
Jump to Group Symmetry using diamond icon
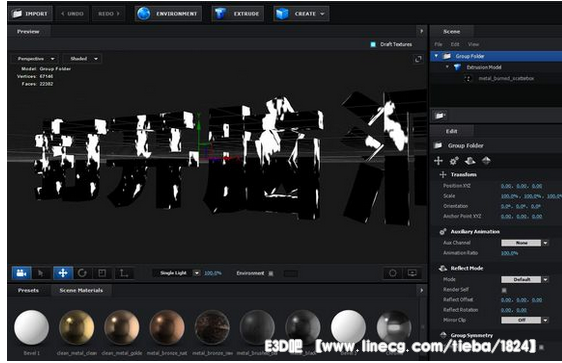[x=486, y=161]
